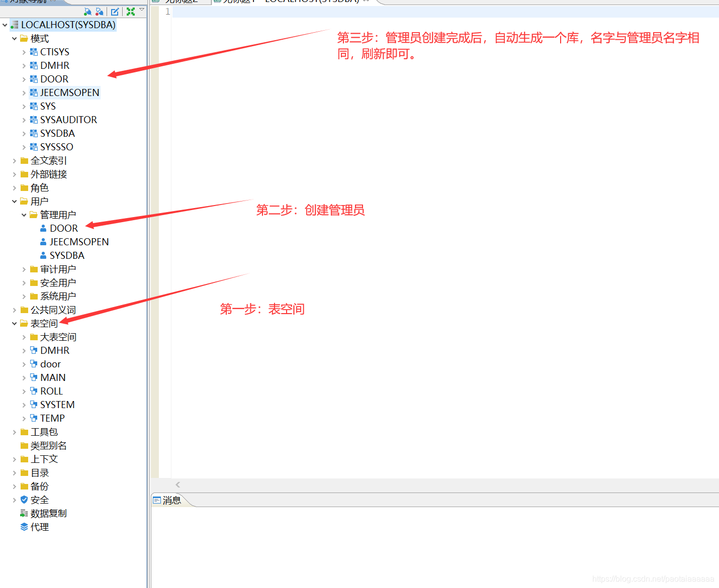Click the JEECMSOPEN user icon
Image resolution: width=719 pixels, height=588 pixels.
click(43, 242)
